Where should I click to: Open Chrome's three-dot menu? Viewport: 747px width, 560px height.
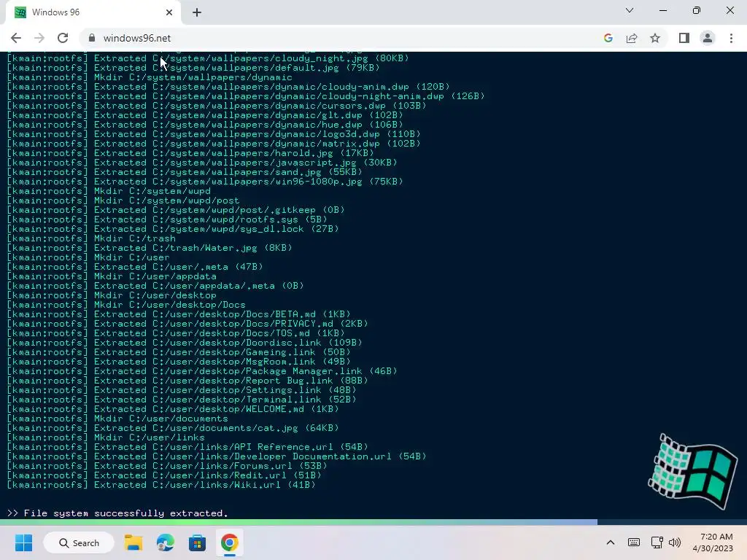click(x=731, y=38)
